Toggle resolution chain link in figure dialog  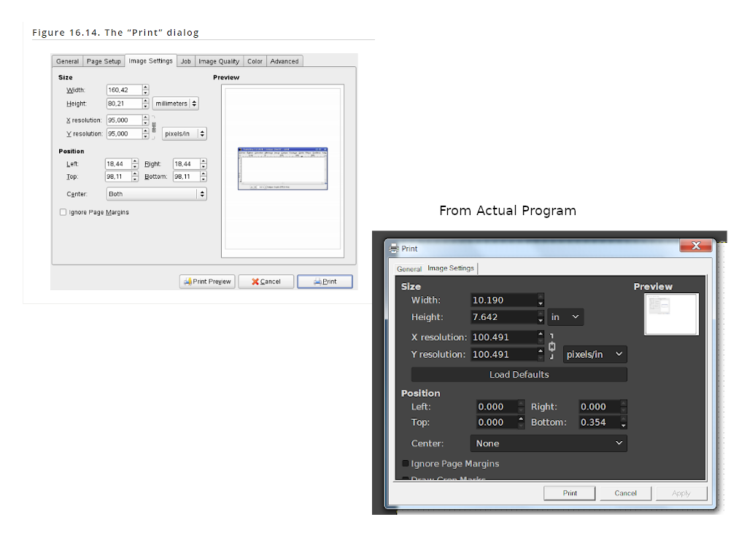pyautogui.click(x=154, y=127)
